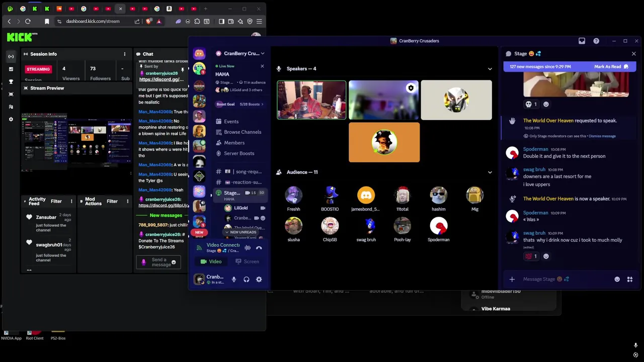Screen dimensions: 644x362
Task: Open Activity Feed options menu
Action: [71, 202]
